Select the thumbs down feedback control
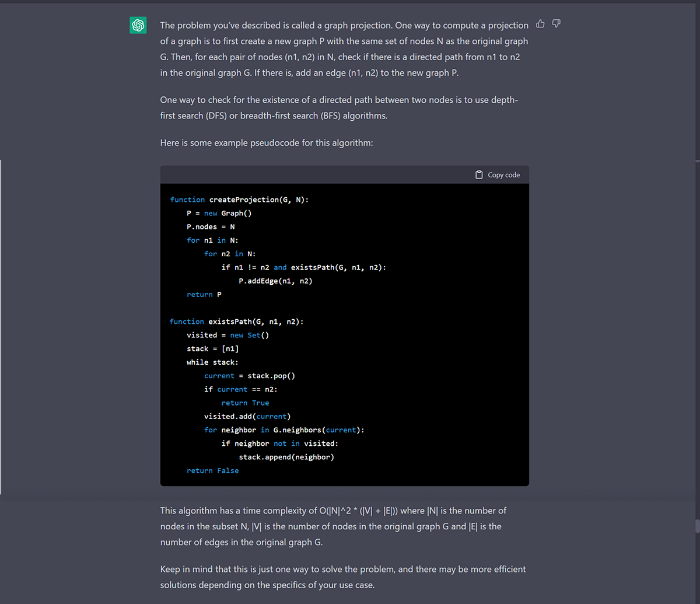The height and width of the screenshot is (604, 700). tap(555, 23)
